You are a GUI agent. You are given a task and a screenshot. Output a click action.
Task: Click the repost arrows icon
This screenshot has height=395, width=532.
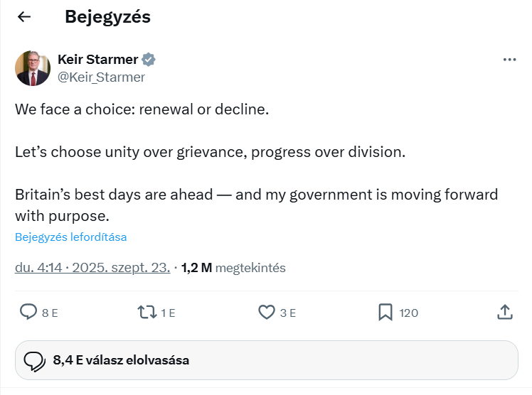tap(147, 312)
